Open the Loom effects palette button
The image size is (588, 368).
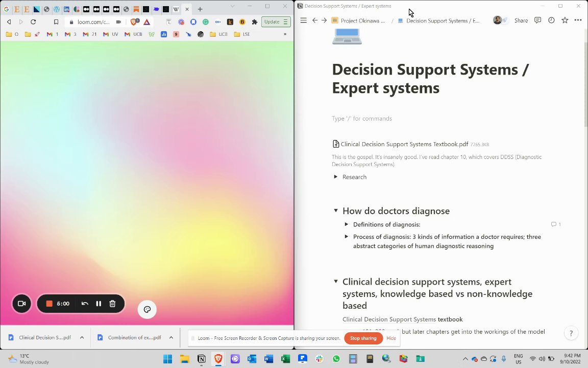[147, 309]
